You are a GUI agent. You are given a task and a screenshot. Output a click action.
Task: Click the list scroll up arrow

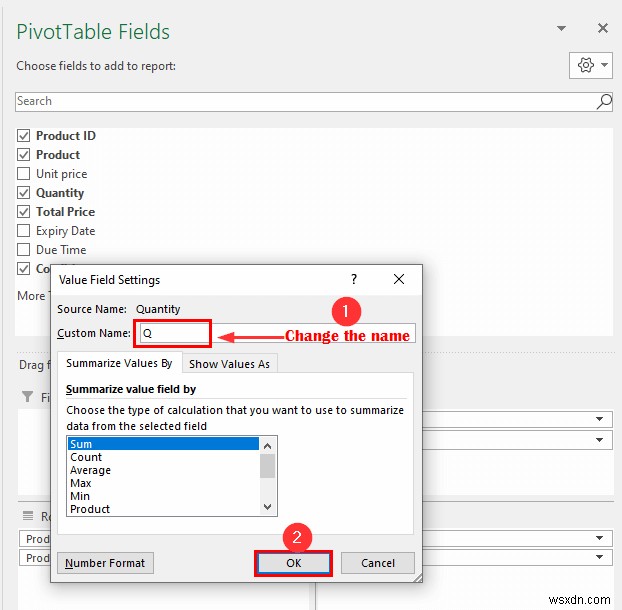pos(267,446)
